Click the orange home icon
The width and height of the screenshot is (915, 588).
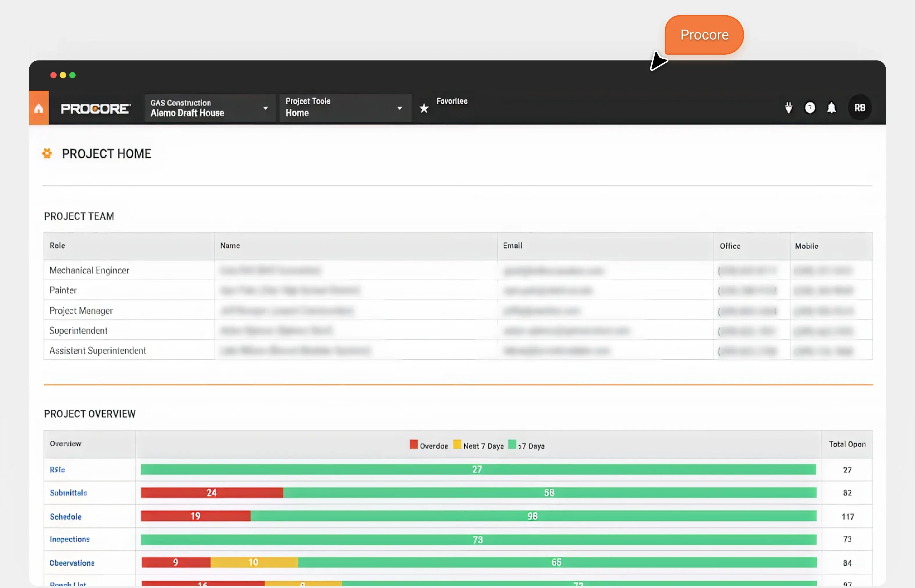(x=39, y=108)
